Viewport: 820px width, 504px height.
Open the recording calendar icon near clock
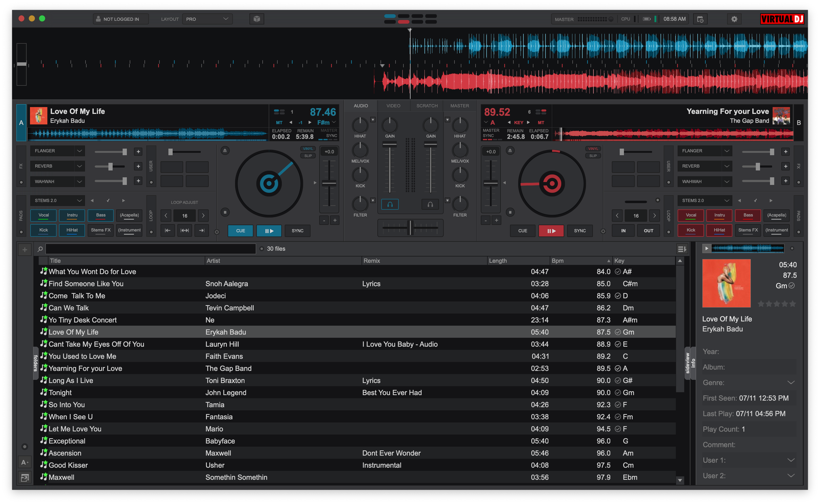coord(700,19)
